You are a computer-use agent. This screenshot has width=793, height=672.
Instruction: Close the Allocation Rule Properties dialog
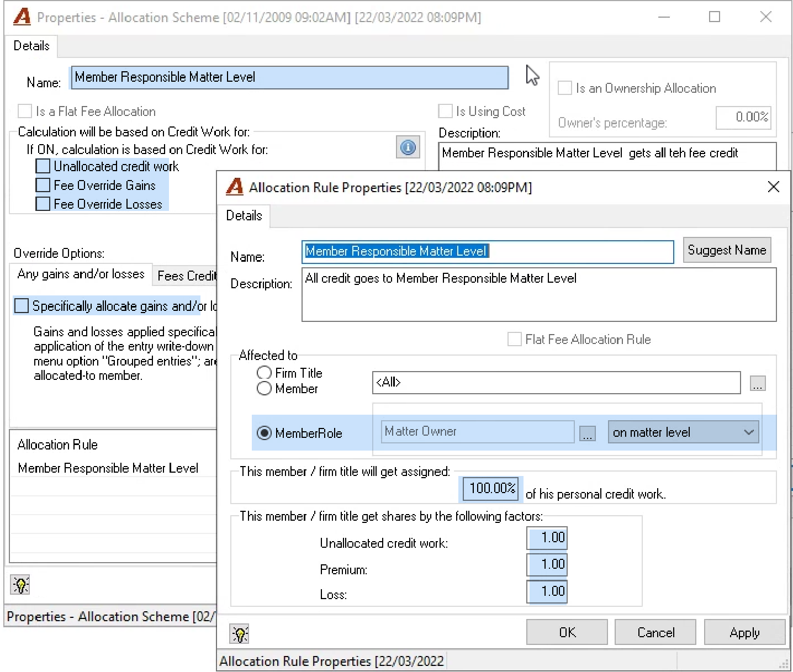click(x=774, y=187)
